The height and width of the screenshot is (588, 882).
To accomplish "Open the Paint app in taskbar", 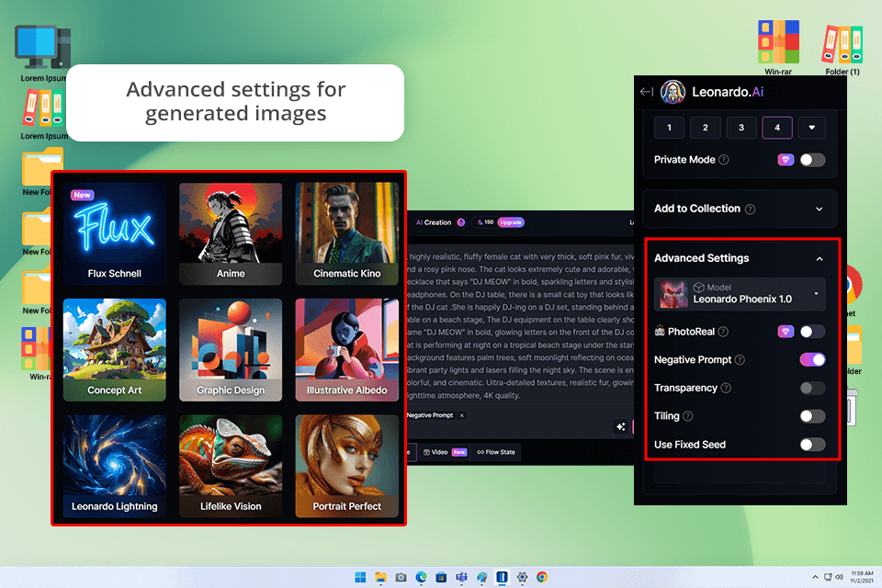I will click(x=482, y=577).
